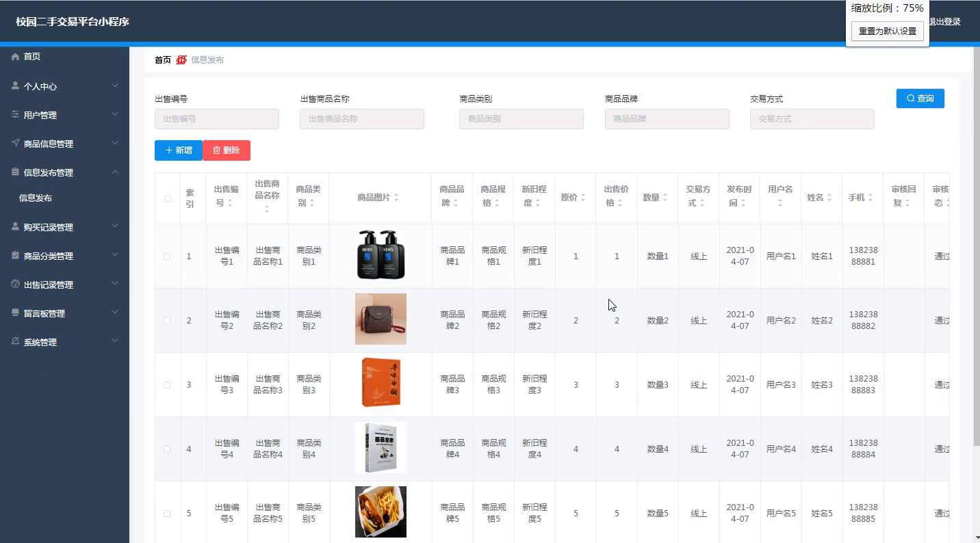Viewport: 980px width, 543px height.
Task: Click the 新增 add button
Action: 179,150
